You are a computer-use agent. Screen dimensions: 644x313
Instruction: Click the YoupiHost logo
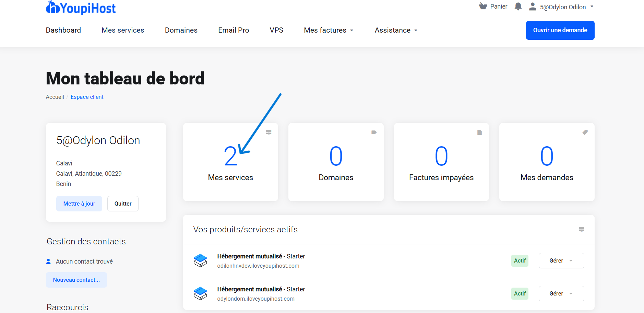click(x=81, y=8)
